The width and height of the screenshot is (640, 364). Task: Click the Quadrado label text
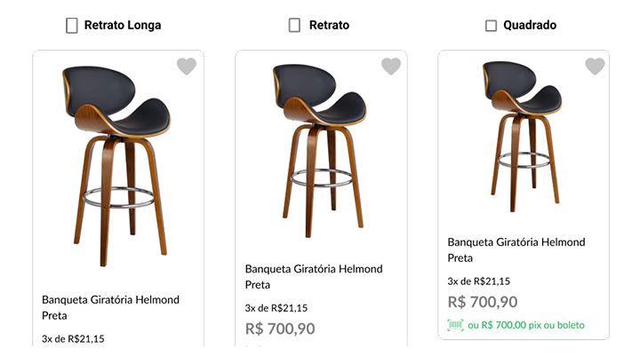(x=530, y=26)
